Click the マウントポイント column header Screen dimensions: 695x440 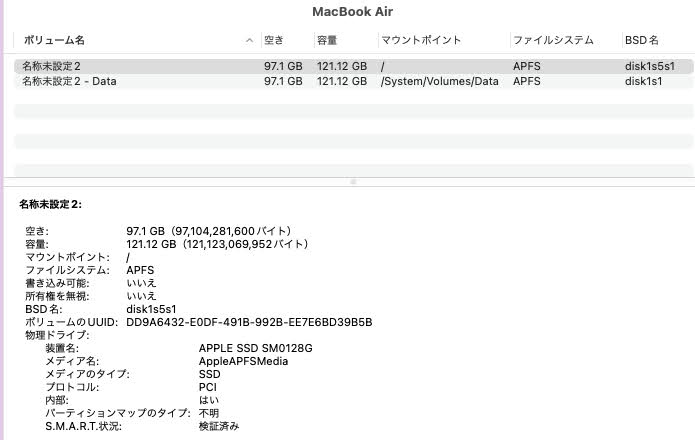click(x=421, y=40)
